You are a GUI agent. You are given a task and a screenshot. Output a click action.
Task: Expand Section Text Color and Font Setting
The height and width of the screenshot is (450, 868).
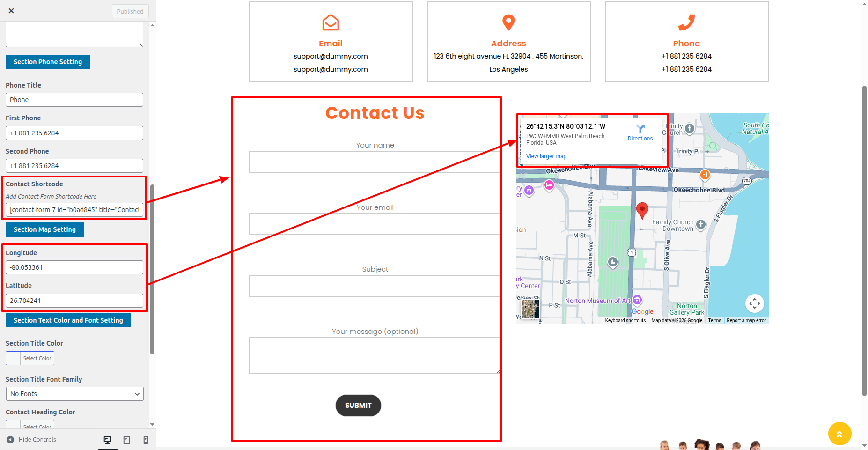click(x=68, y=320)
